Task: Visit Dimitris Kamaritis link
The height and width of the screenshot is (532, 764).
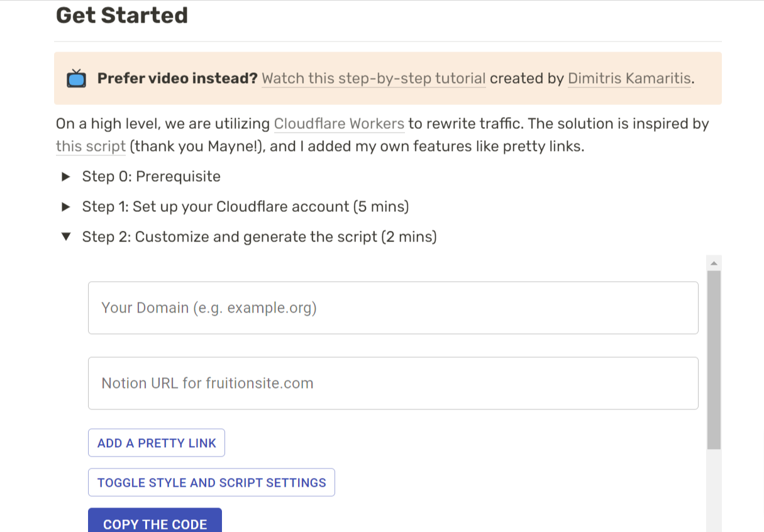Action: [x=629, y=79]
